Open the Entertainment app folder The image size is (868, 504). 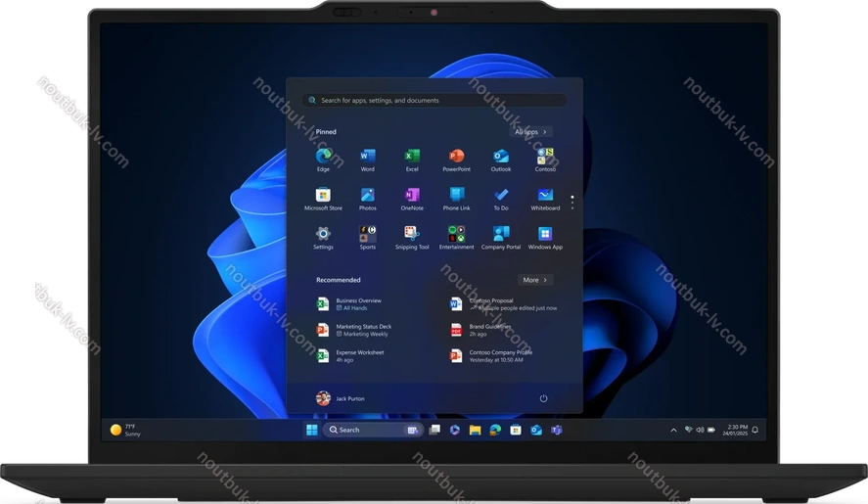(x=456, y=235)
